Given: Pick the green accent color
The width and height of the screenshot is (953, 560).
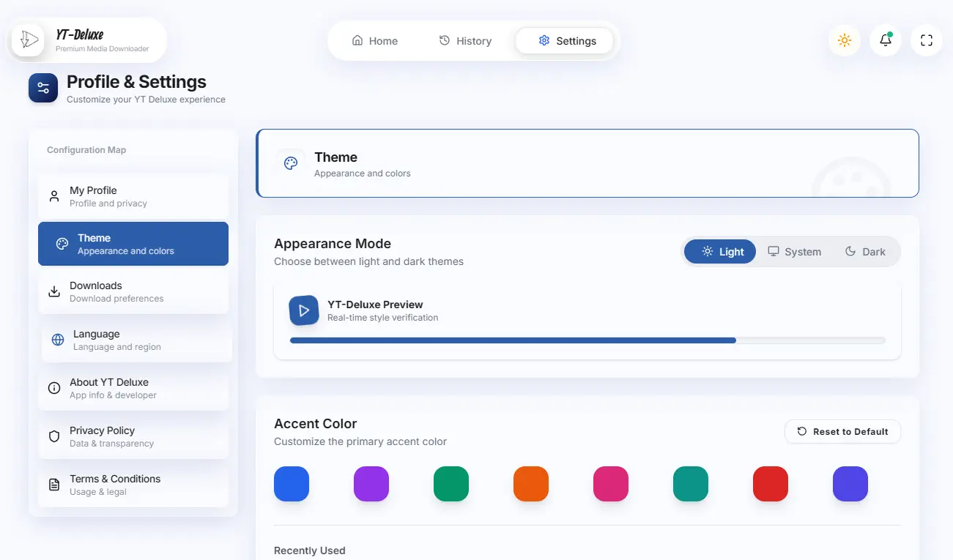Looking at the screenshot, I should click(x=451, y=484).
